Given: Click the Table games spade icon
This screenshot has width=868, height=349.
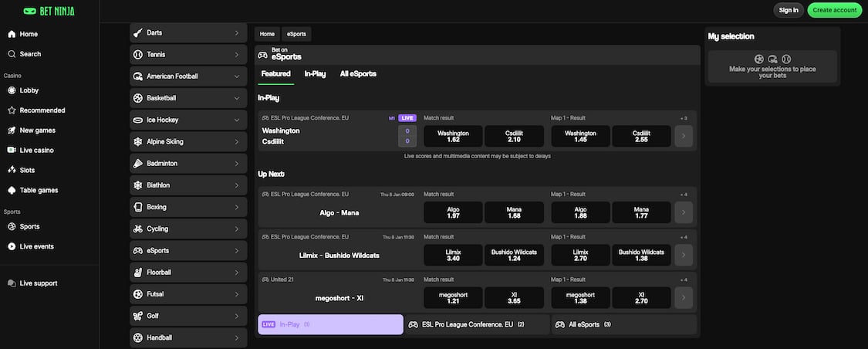Looking at the screenshot, I should (x=12, y=190).
